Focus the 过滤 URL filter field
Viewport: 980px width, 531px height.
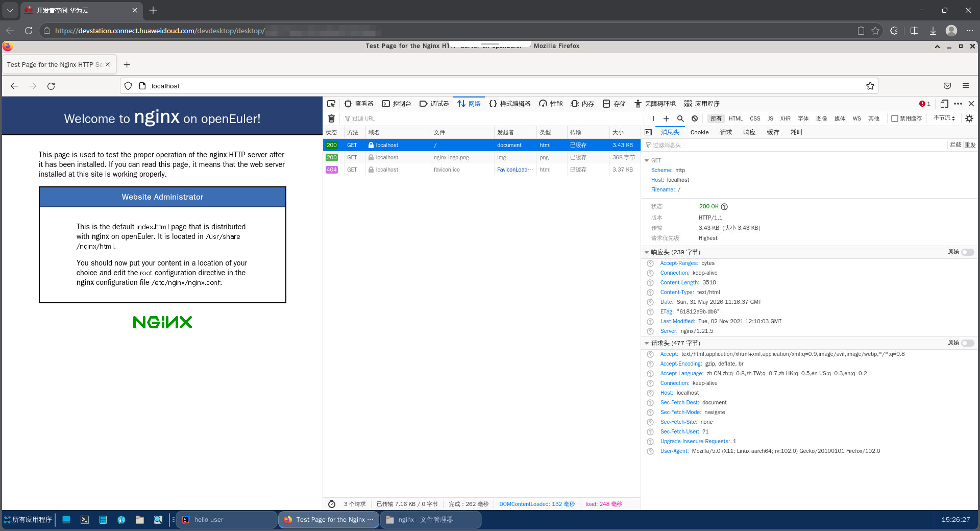click(x=493, y=118)
